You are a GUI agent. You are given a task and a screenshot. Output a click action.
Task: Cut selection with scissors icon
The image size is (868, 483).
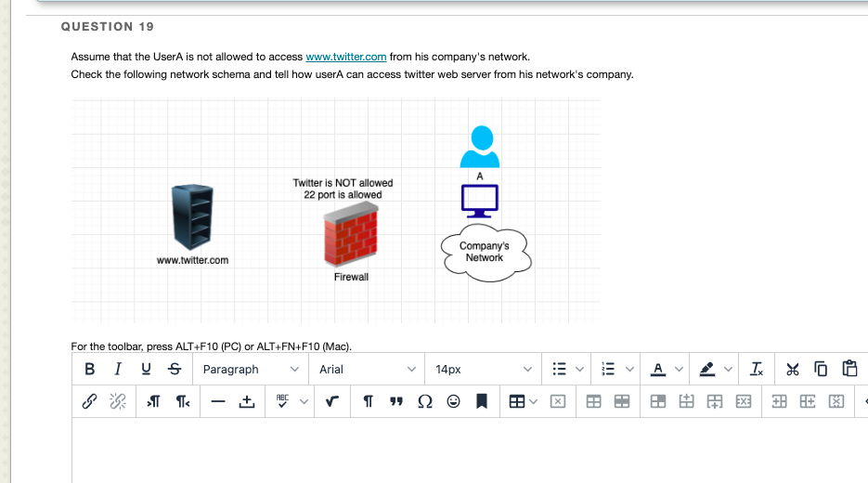792,369
